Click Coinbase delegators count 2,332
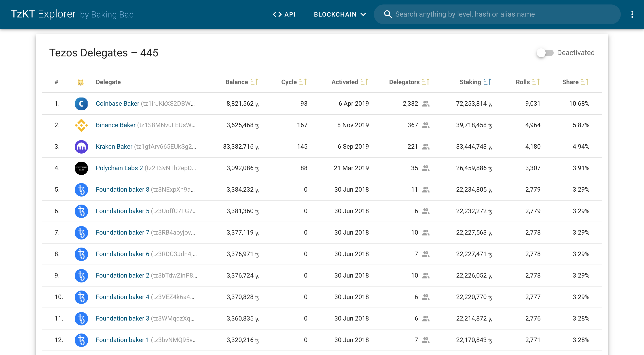Image resolution: width=644 pixels, height=355 pixels. 410,104
